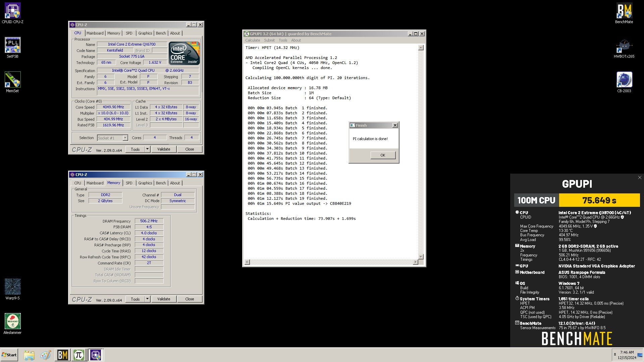Open the Warp9-S desktop shortcut
Viewport: 644px width, 362px height.
pos(12,289)
